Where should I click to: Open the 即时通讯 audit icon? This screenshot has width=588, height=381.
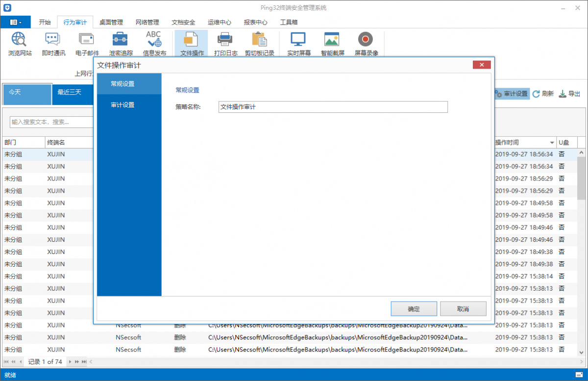tap(53, 44)
